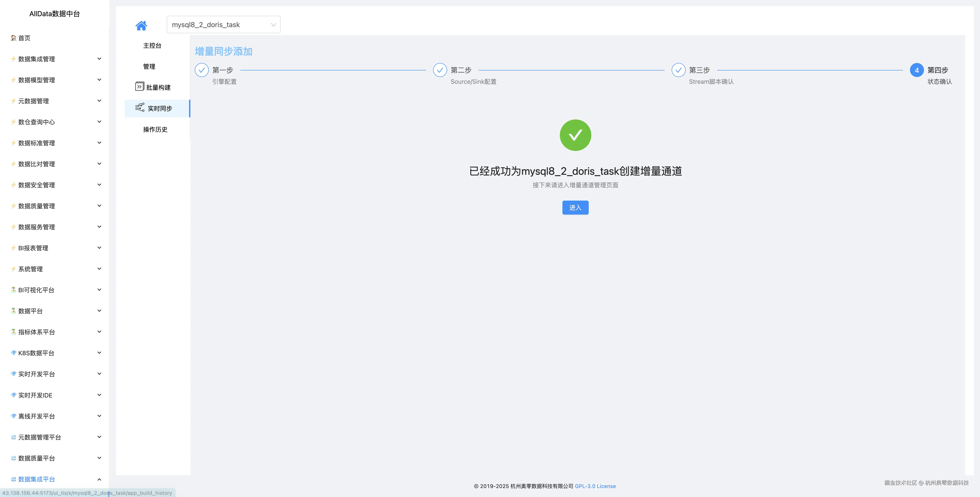Click the home icon above the task tabs
Viewport: 980px width, 497px height.
141,25
